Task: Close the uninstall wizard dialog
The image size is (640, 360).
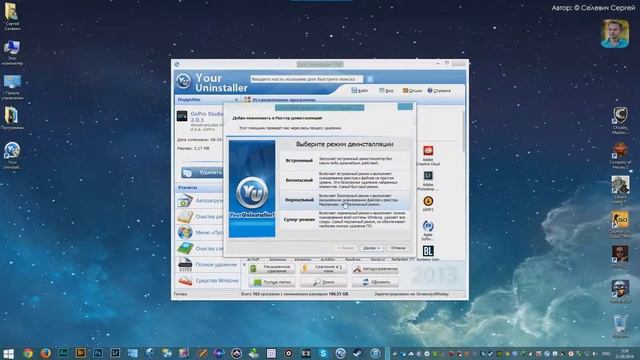Action: pos(405,107)
